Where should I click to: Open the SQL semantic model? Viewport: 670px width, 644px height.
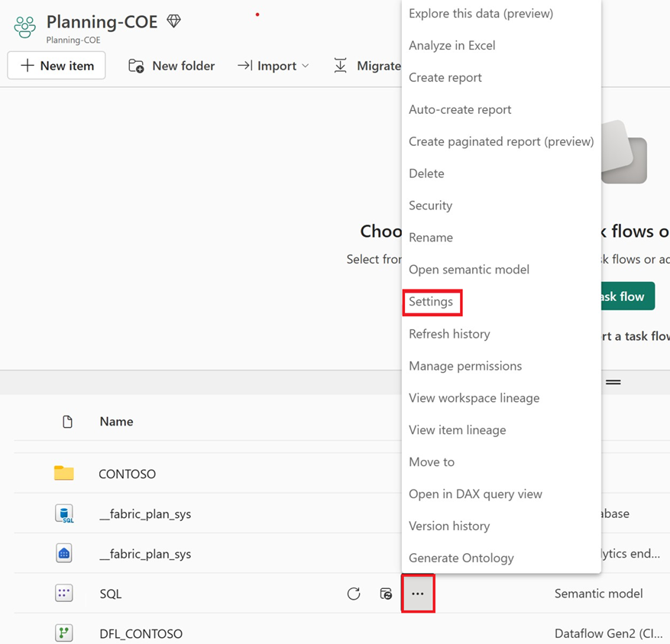(x=111, y=594)
